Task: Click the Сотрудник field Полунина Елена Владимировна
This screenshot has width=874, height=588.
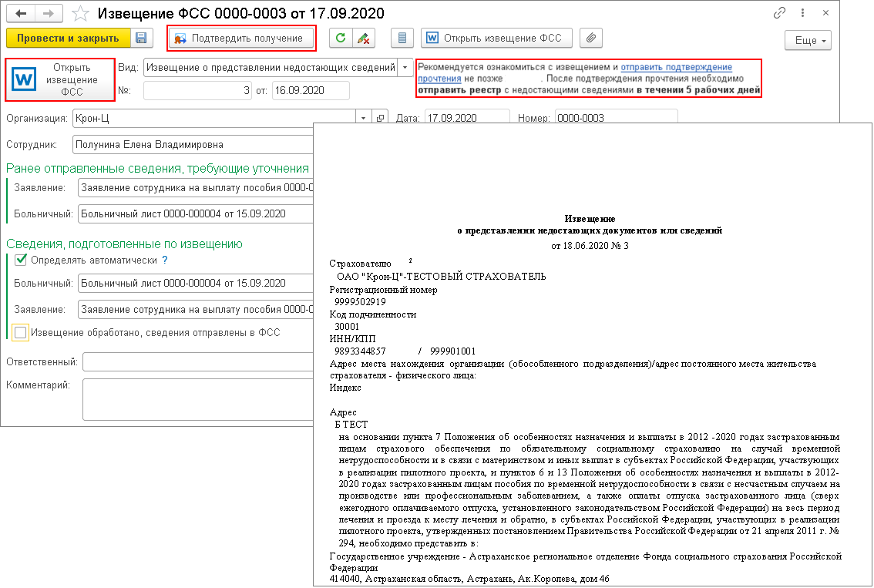Action: (x=193, y=145)
